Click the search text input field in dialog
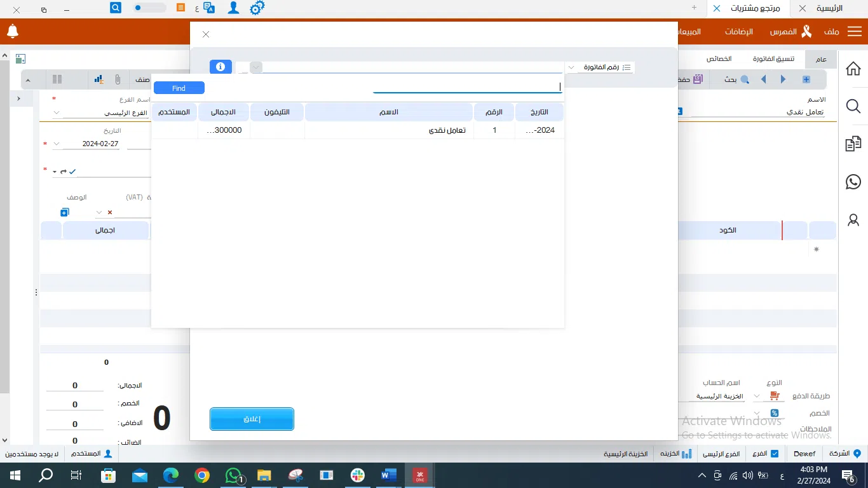Screen dimensions: 868x488 click(x=467, y=87)
